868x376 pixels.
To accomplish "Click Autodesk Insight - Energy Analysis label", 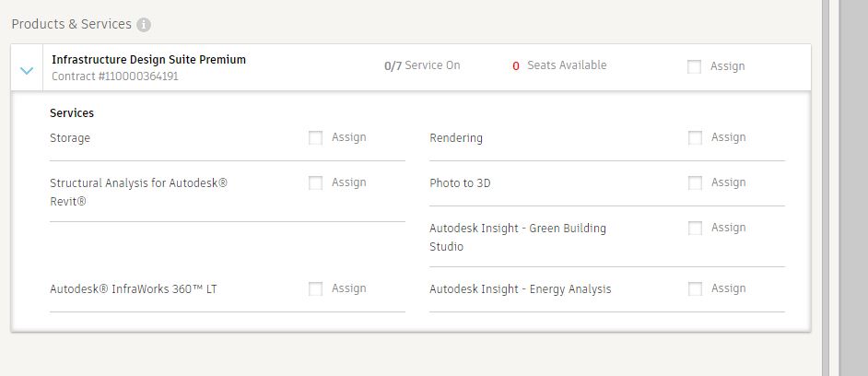I will coord(521,289).
